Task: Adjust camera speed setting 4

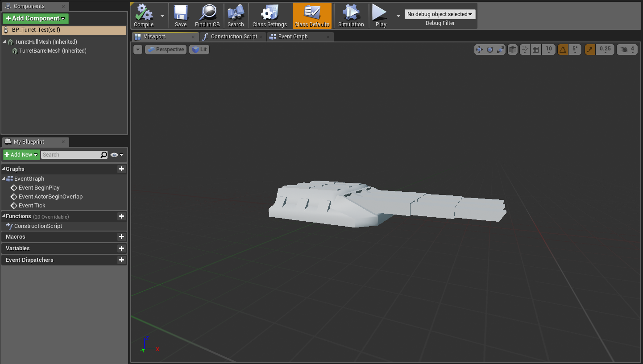Action: (627, 50)
